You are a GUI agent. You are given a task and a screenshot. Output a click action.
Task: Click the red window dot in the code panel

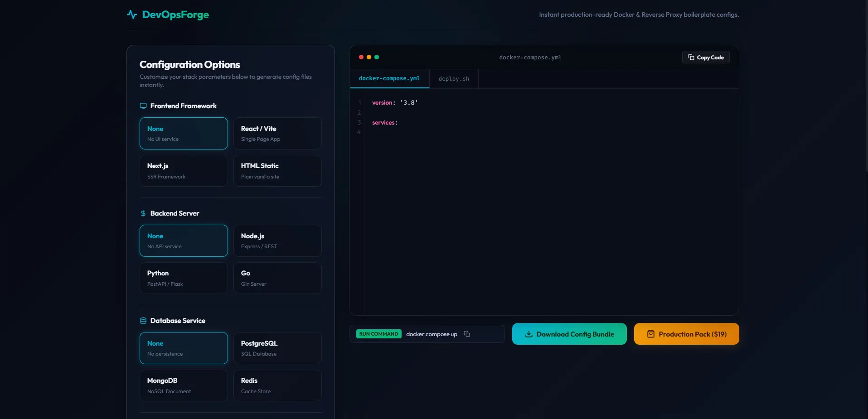tap(361, 57)
